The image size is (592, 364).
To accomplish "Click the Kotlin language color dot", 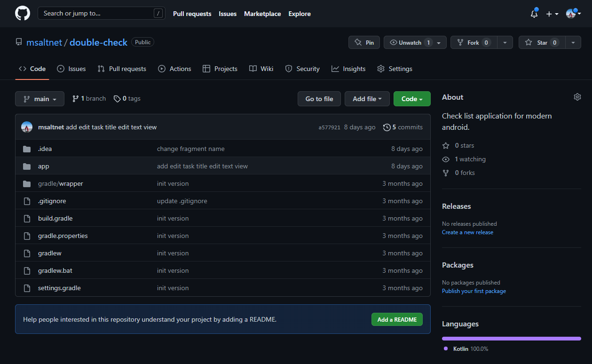I will point(446,348).
